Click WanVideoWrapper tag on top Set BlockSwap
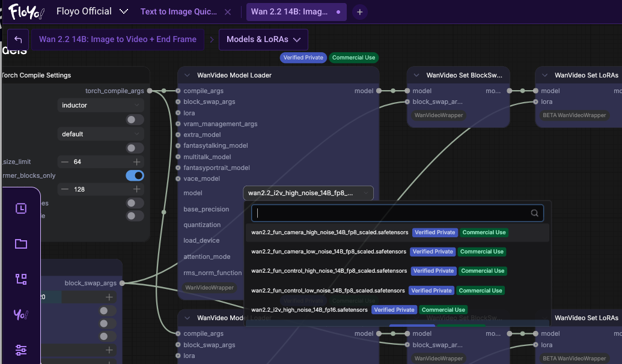 (x=439, y=115)
